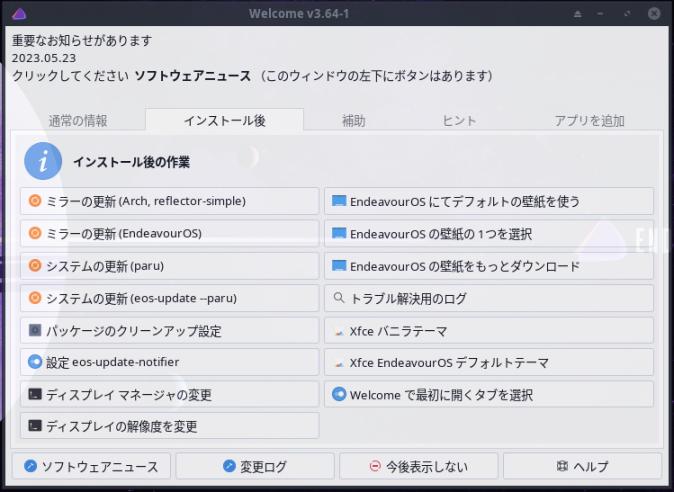
Task: Open ソフトウェアニュース at the bottom
Action: 92,466
